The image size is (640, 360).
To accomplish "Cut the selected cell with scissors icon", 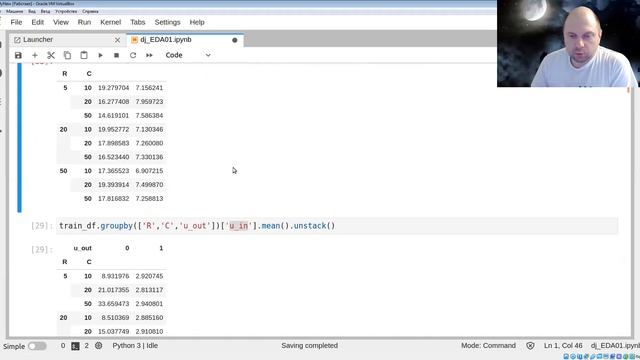I will tap(51, 55).
